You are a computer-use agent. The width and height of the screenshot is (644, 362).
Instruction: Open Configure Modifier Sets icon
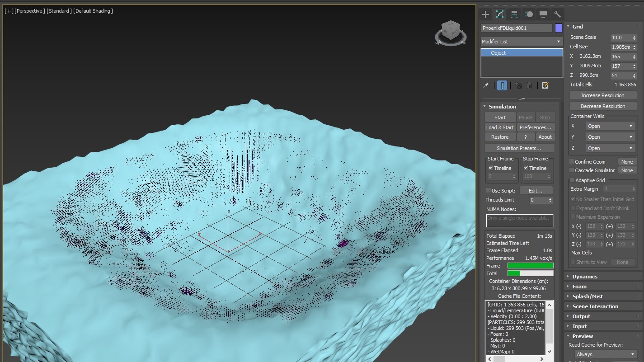[x=545, y=85]
